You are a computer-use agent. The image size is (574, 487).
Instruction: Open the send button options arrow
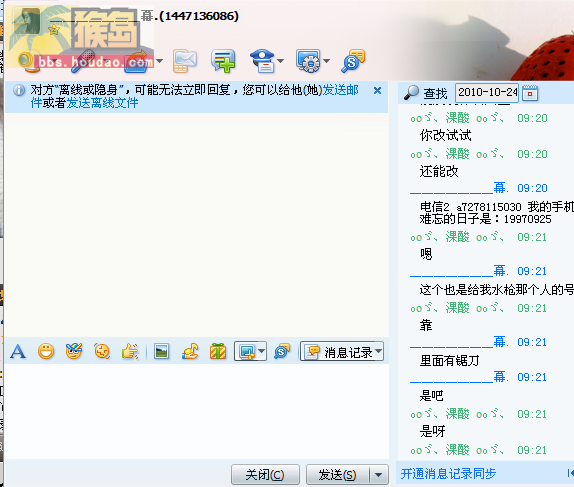[x=379, y=475]
